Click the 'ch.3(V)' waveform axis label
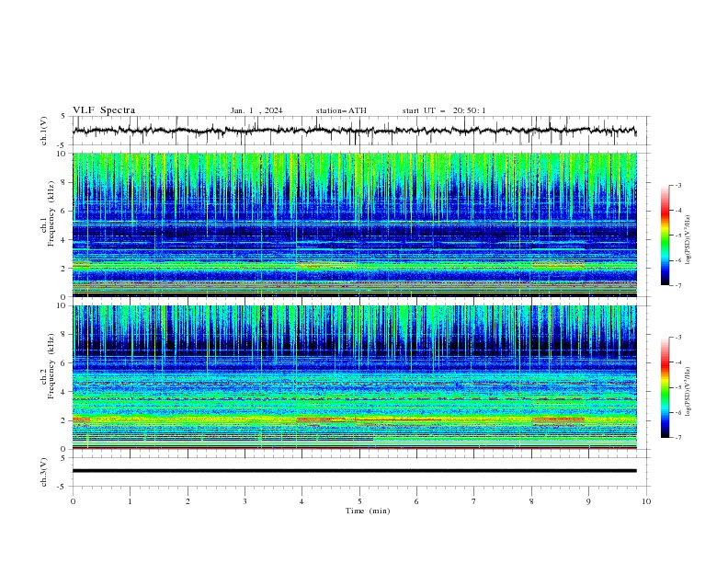 (x=44, y=472)
